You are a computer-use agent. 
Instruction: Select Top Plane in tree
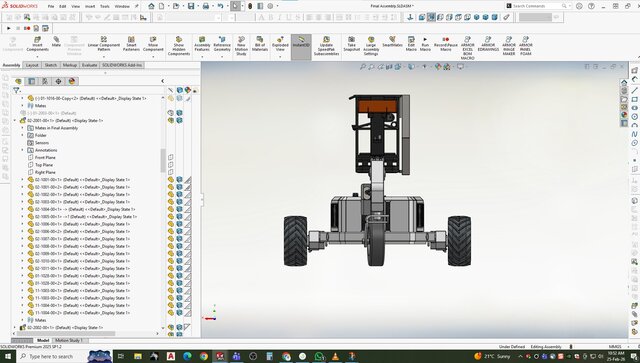pyautogui.click(x=44, y=165)
